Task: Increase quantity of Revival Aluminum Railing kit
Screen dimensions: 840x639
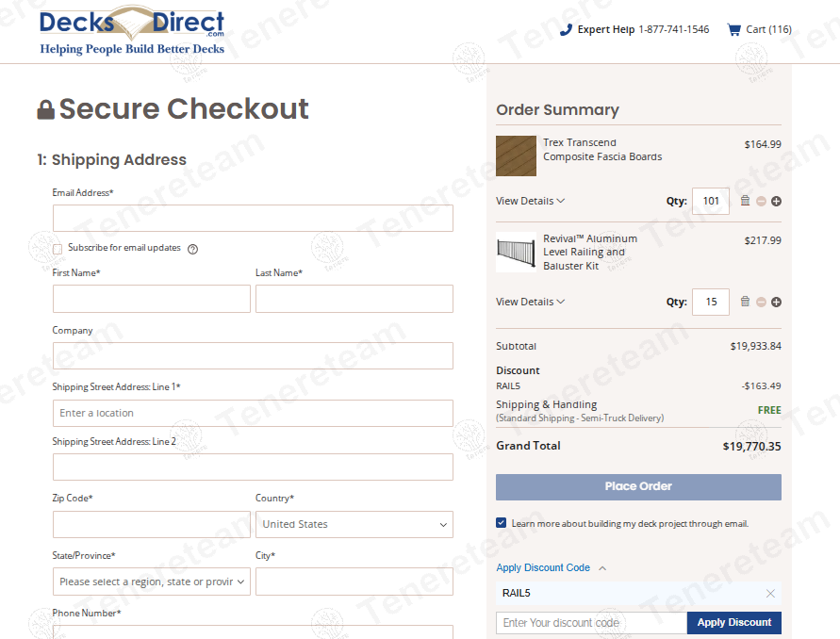Action: (776, 302)
